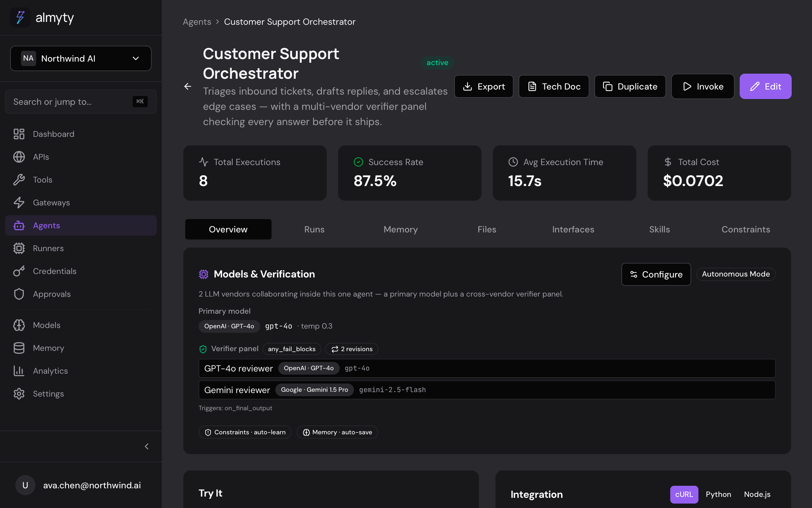Click the Constraints · auto-learn chip
Screen dimensions: 812x508
click(x=245, y=432)
